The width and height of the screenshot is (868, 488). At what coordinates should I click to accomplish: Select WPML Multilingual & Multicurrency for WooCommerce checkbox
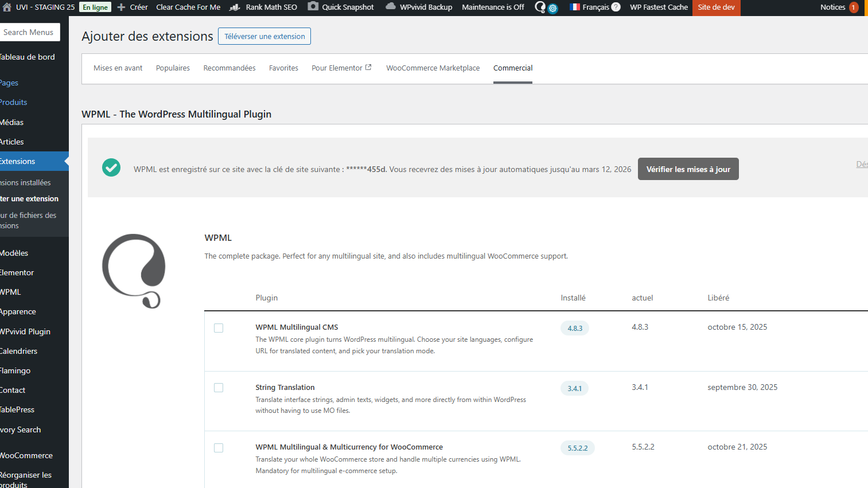219,448
